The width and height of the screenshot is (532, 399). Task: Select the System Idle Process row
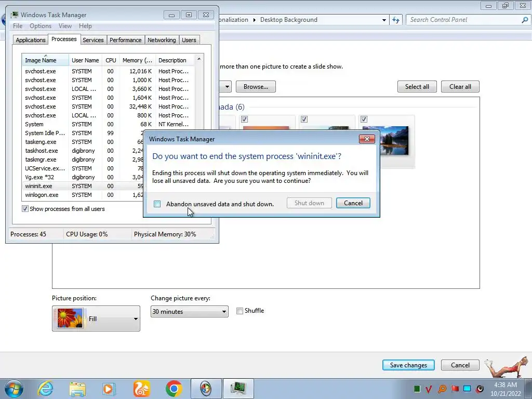tap(83, 133)
